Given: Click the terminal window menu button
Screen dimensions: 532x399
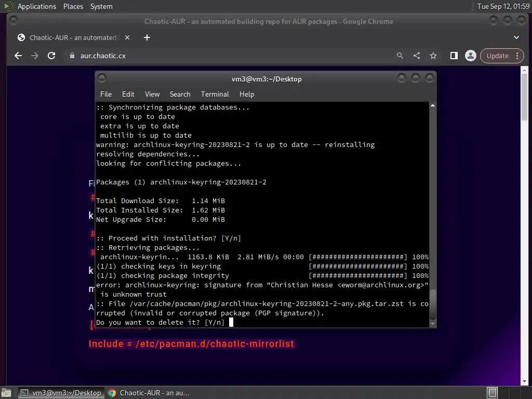Looking at the screenshot, I should click(x=102, y=79).
